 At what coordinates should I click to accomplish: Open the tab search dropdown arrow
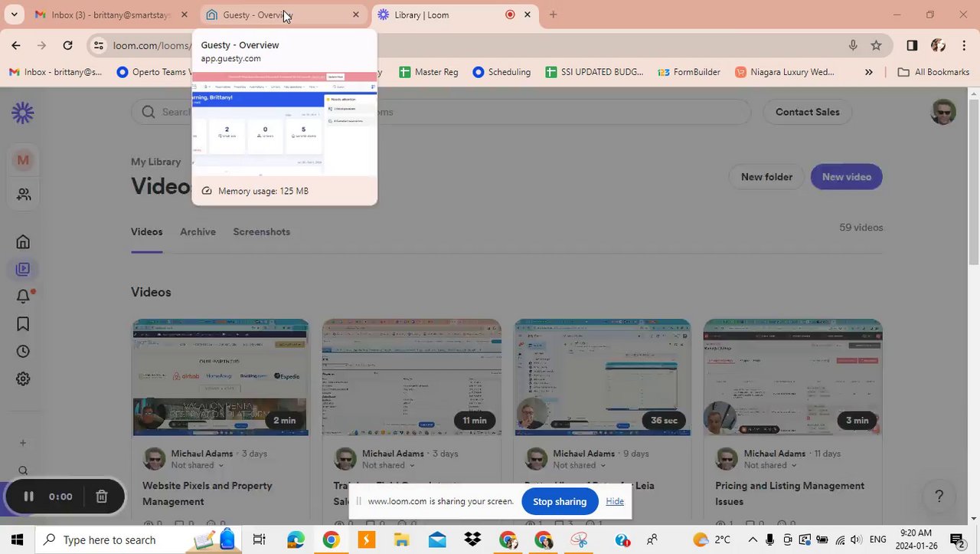pos(14,15)
